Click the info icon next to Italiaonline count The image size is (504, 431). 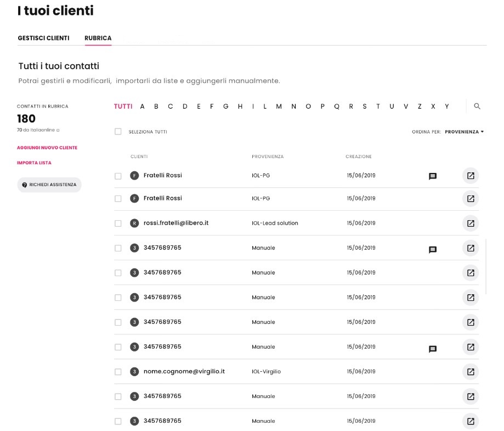point(58,131)
